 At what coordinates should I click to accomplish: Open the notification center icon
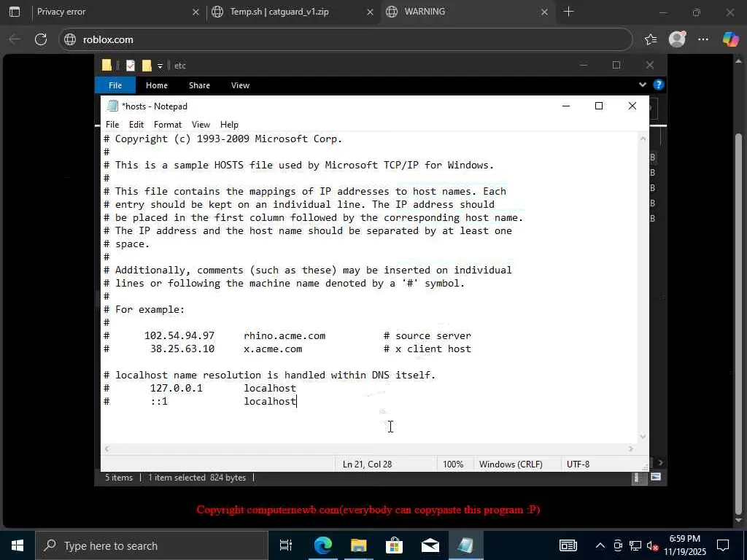723,545
